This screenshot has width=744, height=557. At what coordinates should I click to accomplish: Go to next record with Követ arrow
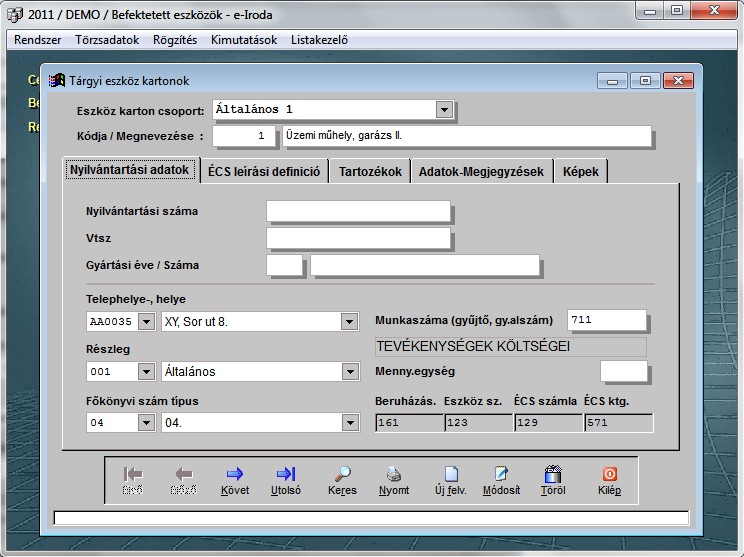235,479
